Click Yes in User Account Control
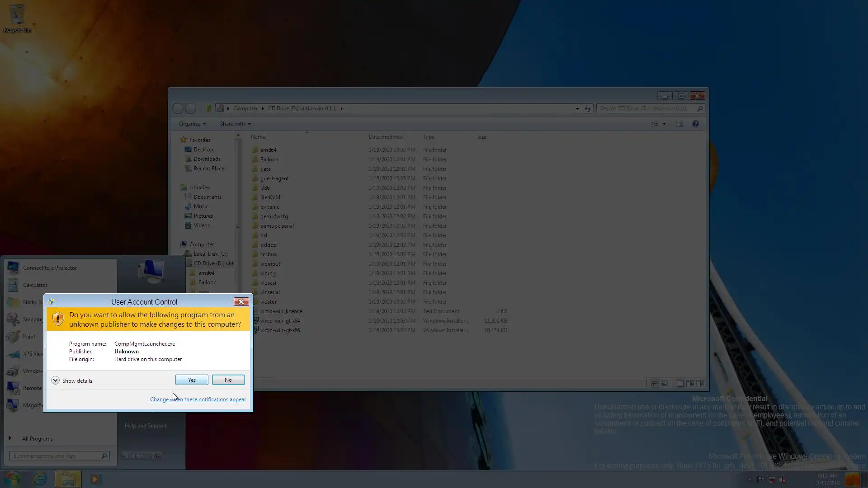868x488 pixels. pyautogui.click(x=192, y=380)
